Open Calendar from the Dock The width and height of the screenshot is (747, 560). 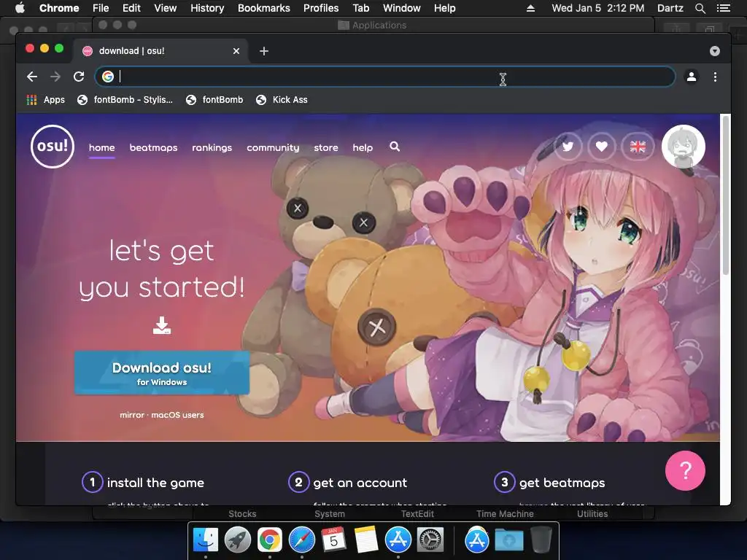pos(333,540)
